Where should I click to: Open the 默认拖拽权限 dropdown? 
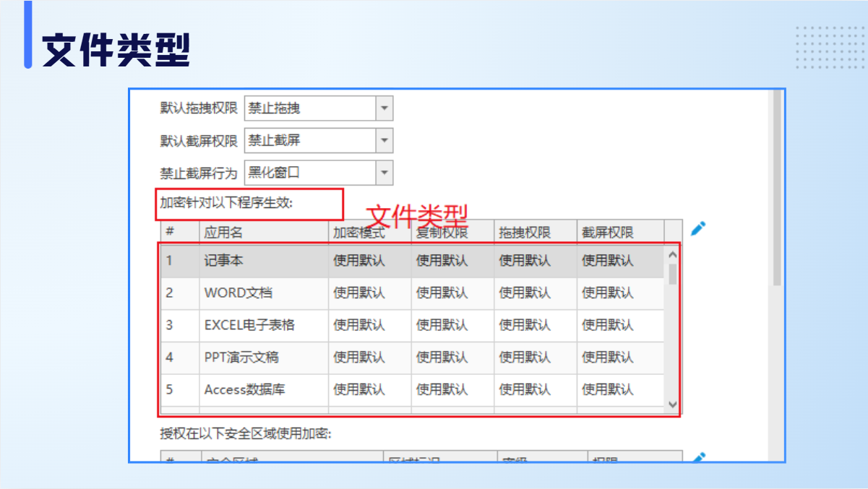pos(384,108)
